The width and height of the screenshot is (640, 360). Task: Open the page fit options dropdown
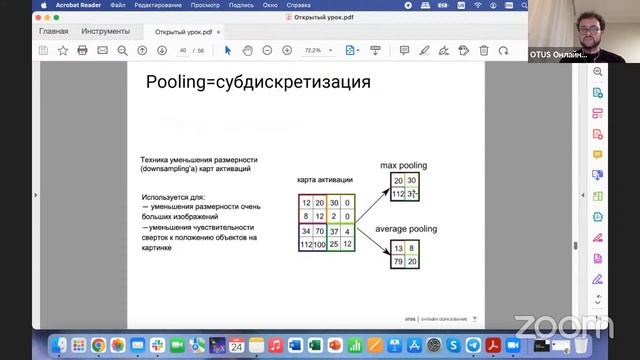pyautogui.click(x=352, y=51)
